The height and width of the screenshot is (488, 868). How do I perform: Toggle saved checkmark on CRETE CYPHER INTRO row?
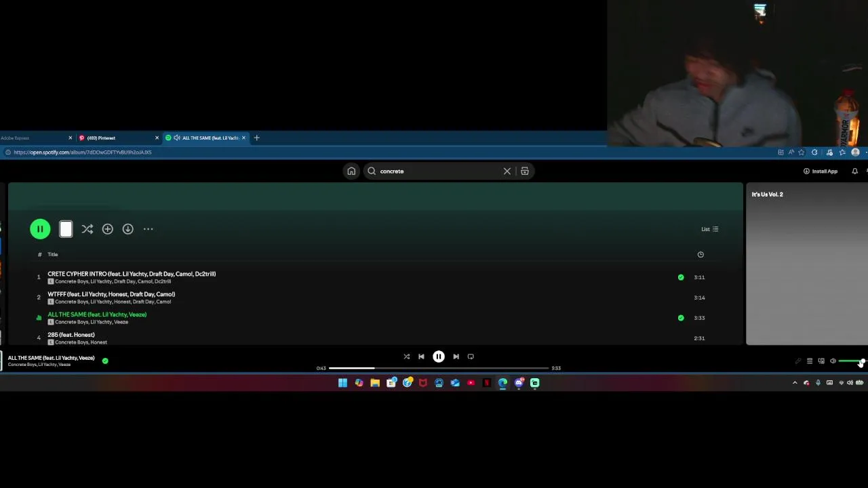[681, 277]
